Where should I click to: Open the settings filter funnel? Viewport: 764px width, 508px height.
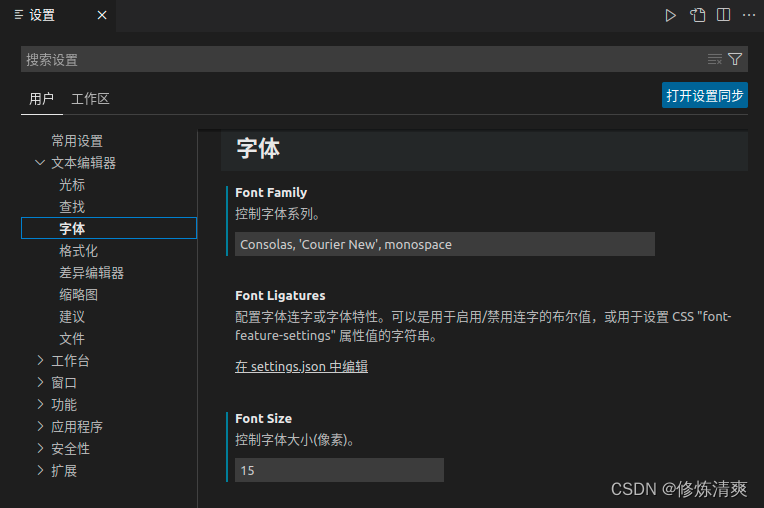tap(735, 59)
